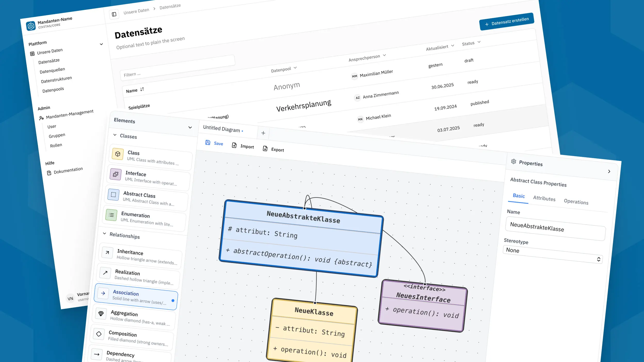Click the Class element cube icon

[x=118, y=154]
